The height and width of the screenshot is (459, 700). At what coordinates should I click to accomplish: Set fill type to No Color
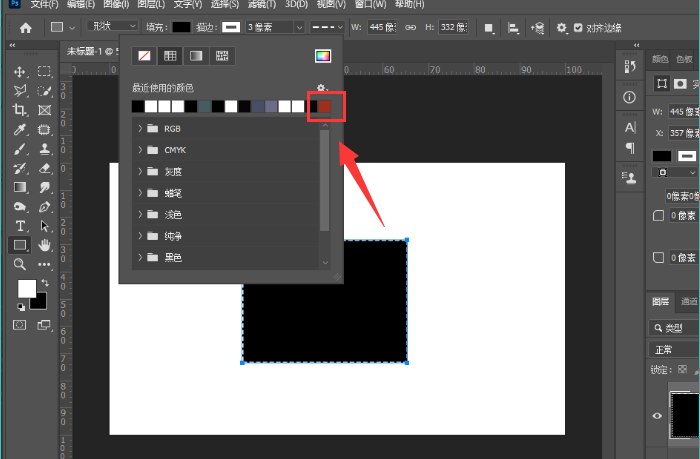144,56
